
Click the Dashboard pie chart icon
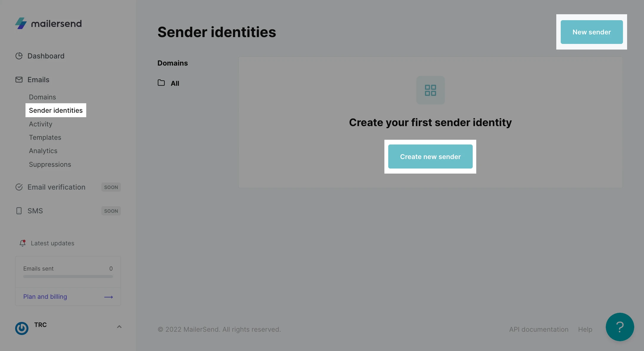19,56
